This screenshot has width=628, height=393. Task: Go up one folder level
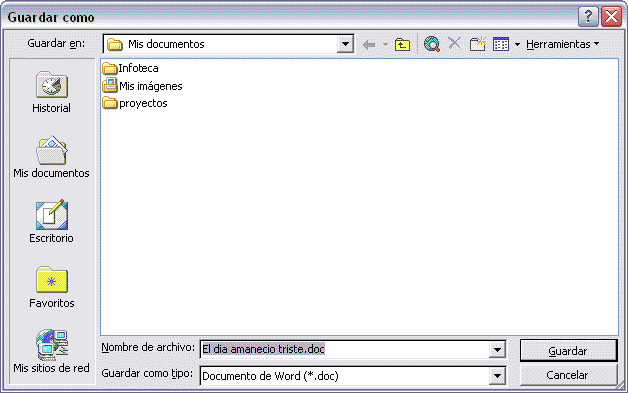pos(402,44)
